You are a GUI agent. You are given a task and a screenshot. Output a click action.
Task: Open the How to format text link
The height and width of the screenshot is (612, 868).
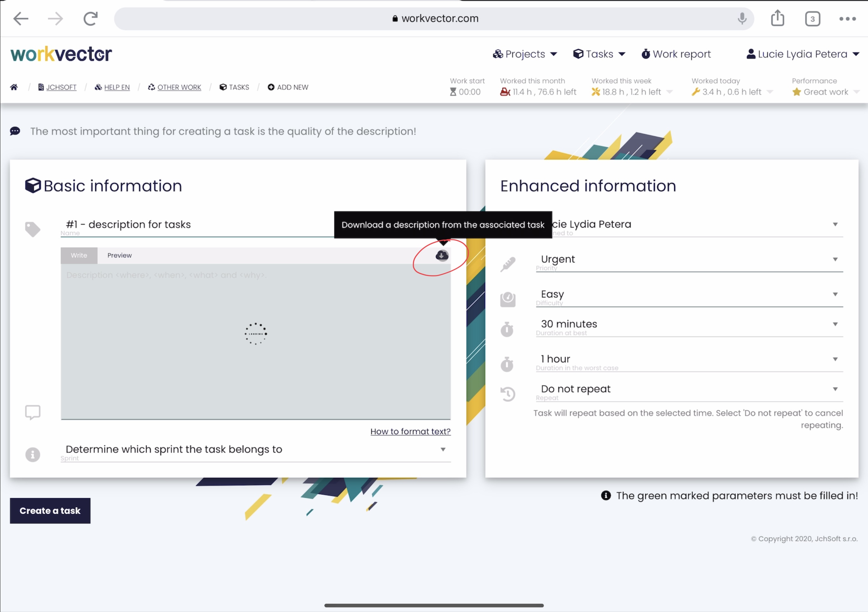[x=410, y=431]
